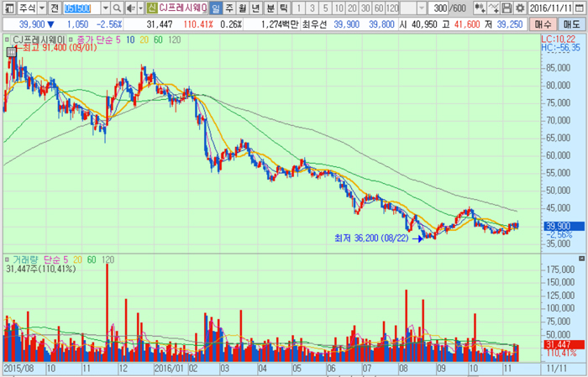Switch to monthly 월 chart period
This screenshot has height=377, width=588.
pos(244,8)
